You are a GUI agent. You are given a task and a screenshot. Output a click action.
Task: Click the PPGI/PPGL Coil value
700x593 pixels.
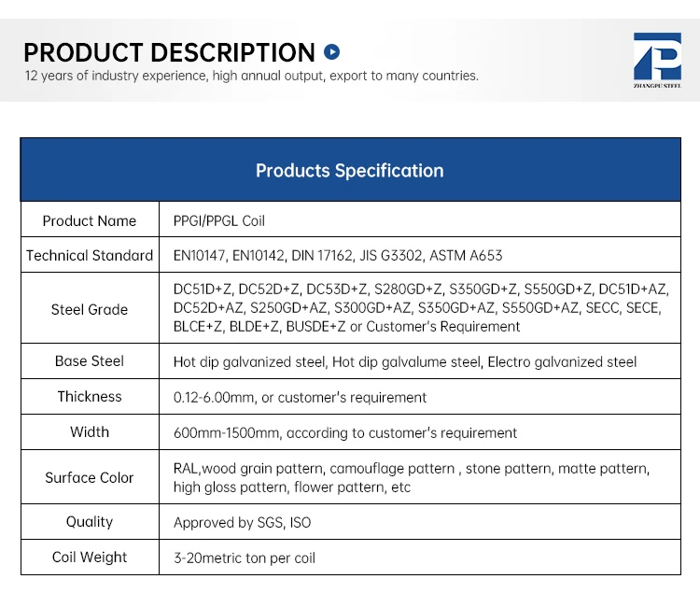tap(219, 221)
